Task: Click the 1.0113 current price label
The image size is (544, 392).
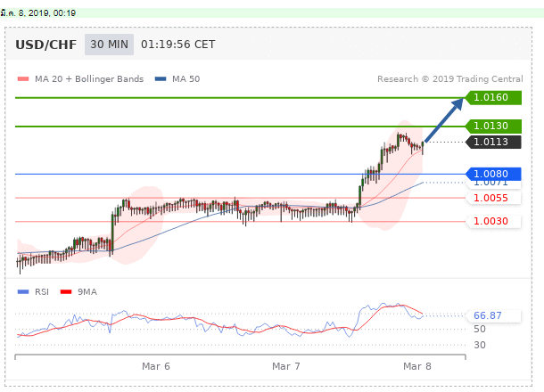Action: point(493,142)
